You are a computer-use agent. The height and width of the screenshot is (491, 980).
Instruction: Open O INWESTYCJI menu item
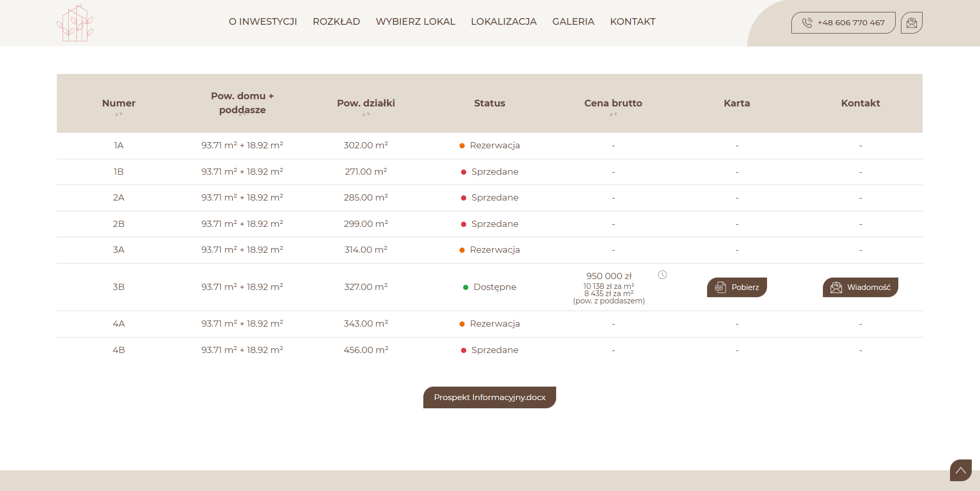coord(263,22)
